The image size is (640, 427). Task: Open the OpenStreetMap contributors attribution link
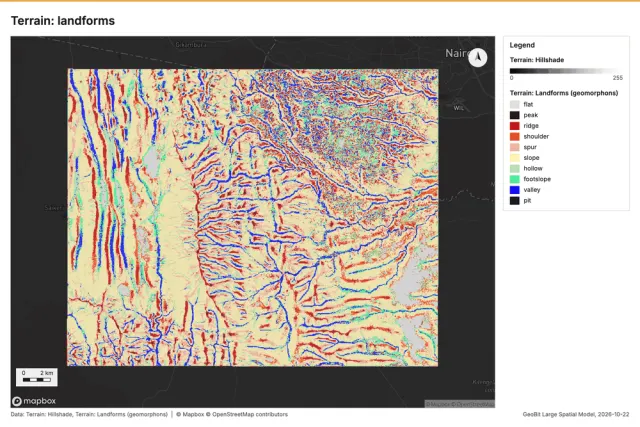247,414
